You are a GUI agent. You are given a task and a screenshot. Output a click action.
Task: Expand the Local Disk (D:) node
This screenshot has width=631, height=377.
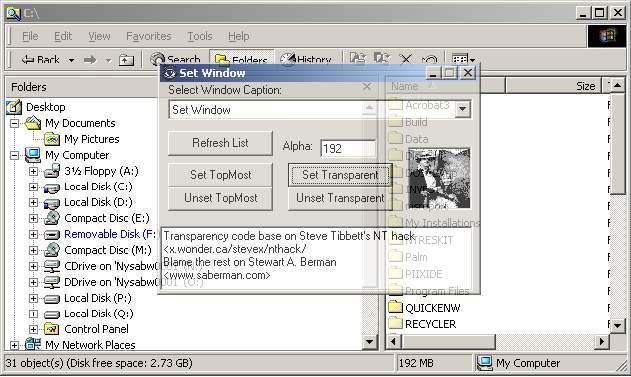[x=33, y=203]
